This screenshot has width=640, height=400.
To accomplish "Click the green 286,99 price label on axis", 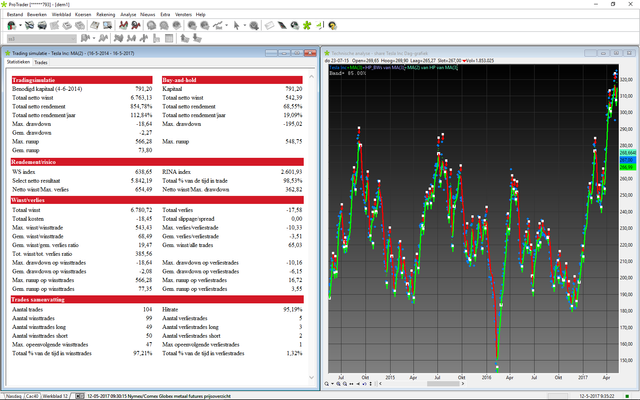I will [628, 167].
